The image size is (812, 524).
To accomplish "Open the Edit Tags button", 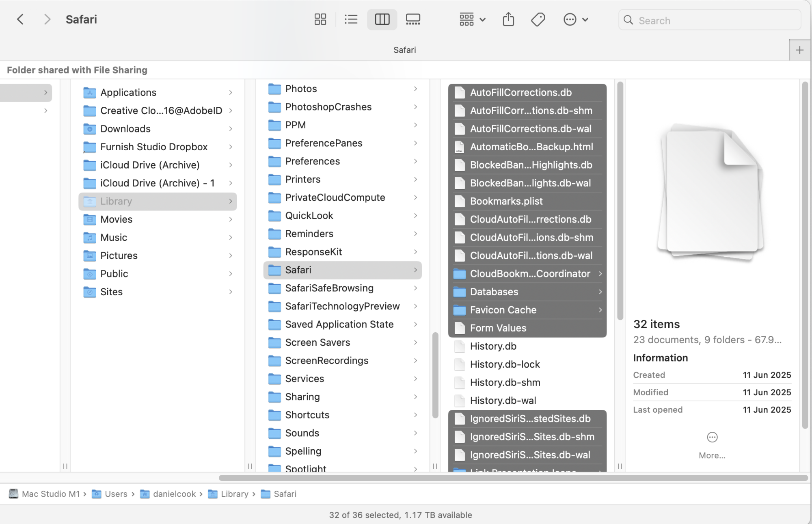I will 538,19.
